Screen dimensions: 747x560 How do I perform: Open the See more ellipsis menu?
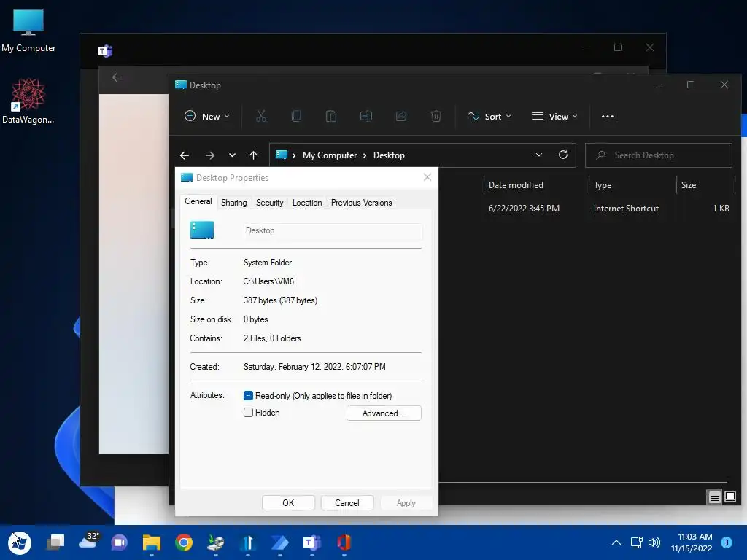(608, 116)
